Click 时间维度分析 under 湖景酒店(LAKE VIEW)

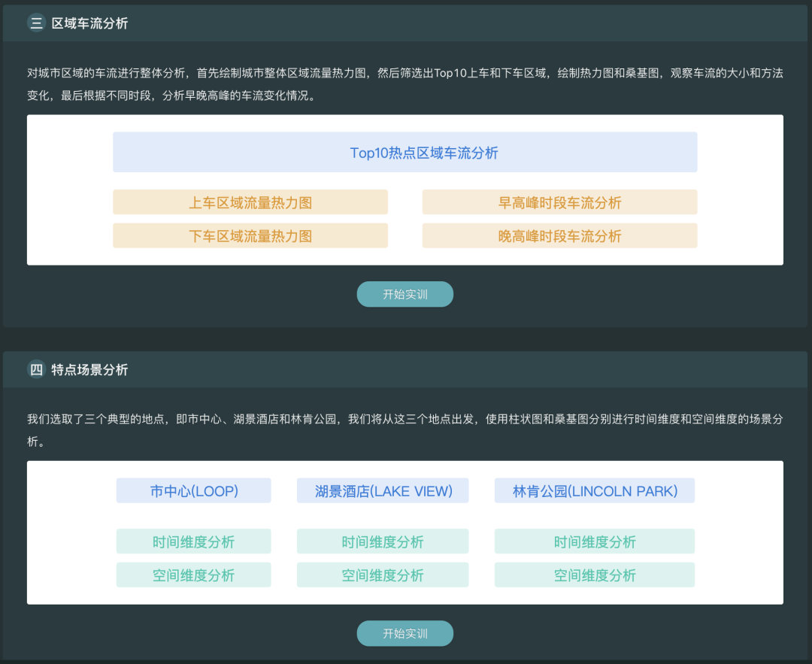[x=383, y=541]
